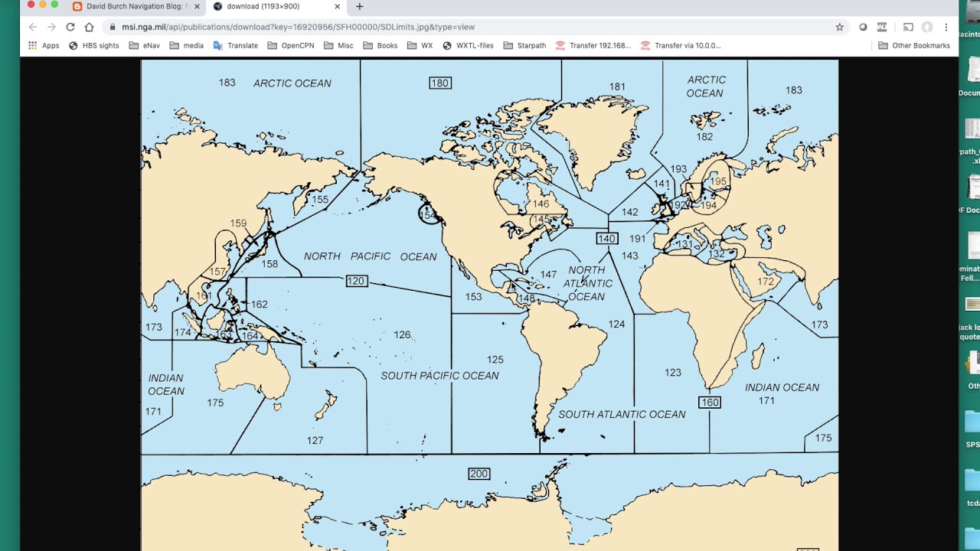Open the Translate bookmark
Screen dimensions: 980x551
pos(236,45)
